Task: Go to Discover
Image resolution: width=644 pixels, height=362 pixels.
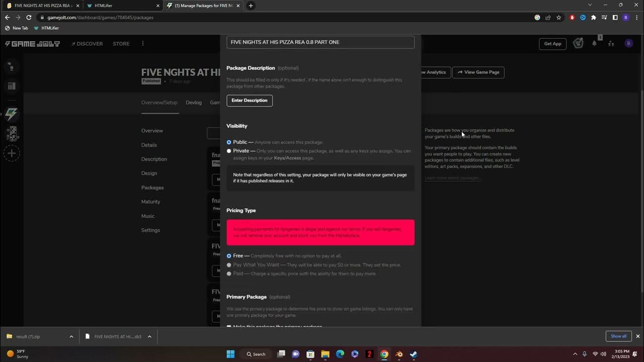Action: click(x=87, y=44)
